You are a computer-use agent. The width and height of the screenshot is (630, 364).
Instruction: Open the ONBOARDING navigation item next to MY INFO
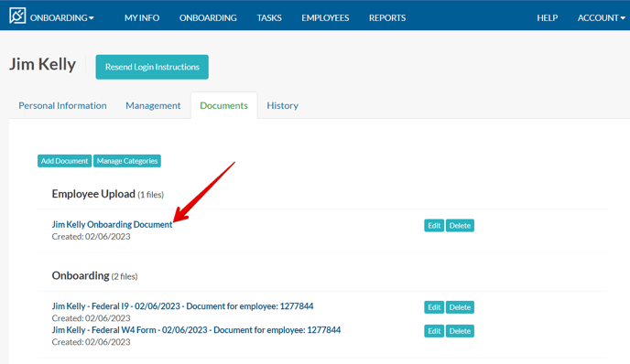click(x=208, y=18)
